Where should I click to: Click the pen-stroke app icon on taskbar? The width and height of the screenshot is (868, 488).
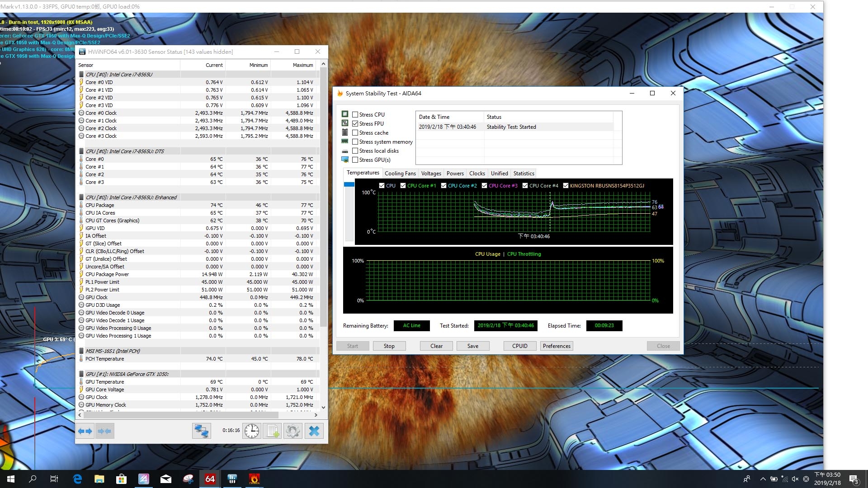pos(144,479)
